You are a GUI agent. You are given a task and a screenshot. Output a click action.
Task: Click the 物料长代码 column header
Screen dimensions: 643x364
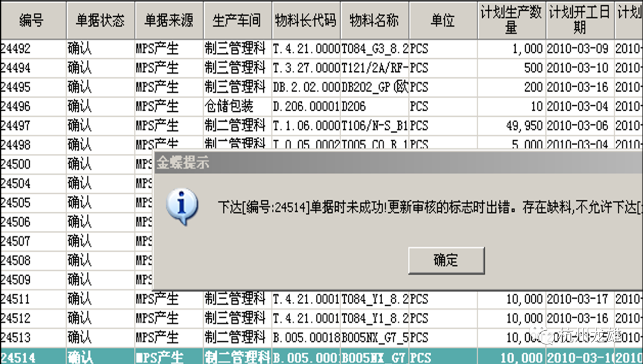pos(306,20)
